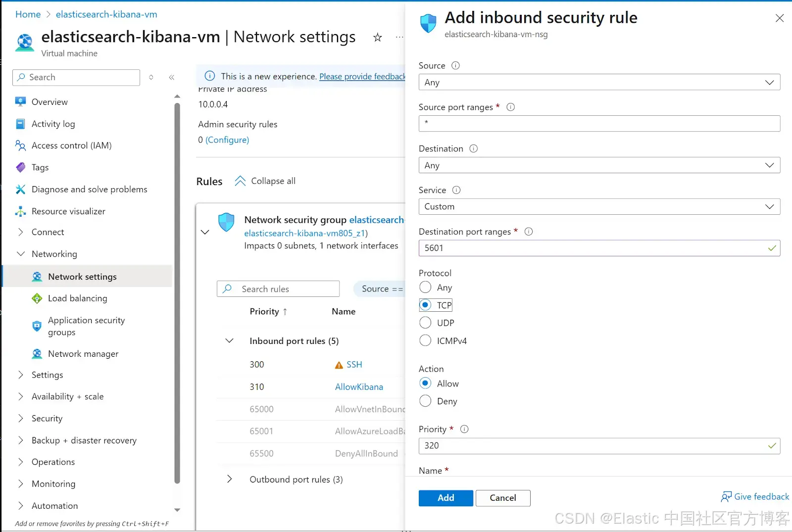
Task: Expand the Backup + disaster recovery section
Action: tap(20, 440)
